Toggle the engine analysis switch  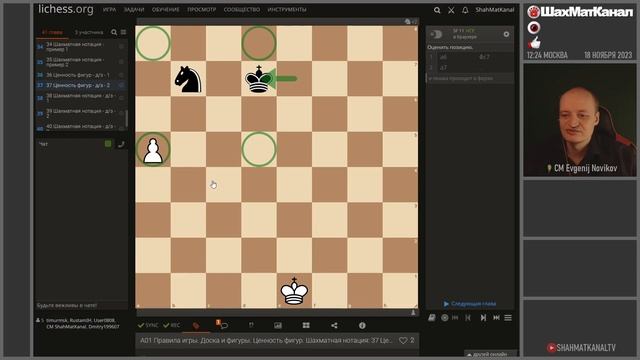click(x=436, y=35)
